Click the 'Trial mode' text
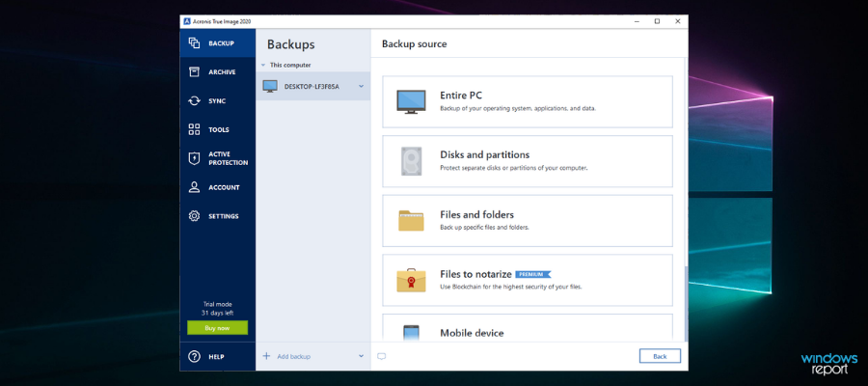The height and width of the screenshot is (386, 868). click(218, 304)
